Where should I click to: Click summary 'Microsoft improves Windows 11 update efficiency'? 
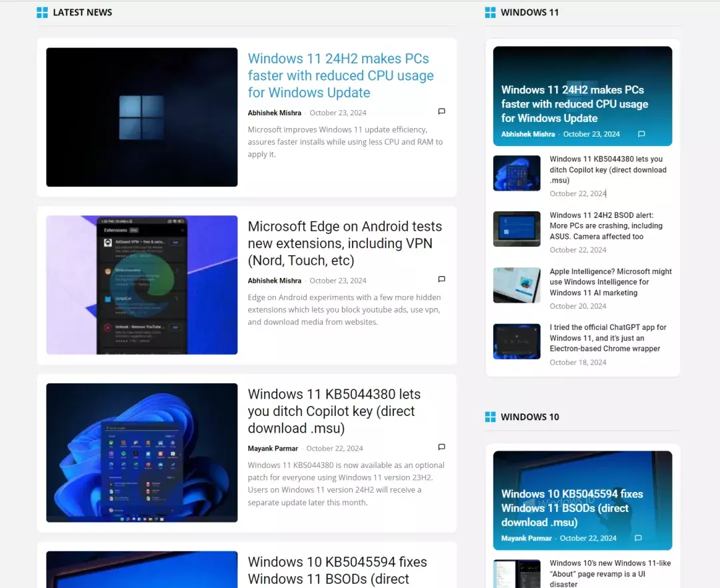(345, 142)
